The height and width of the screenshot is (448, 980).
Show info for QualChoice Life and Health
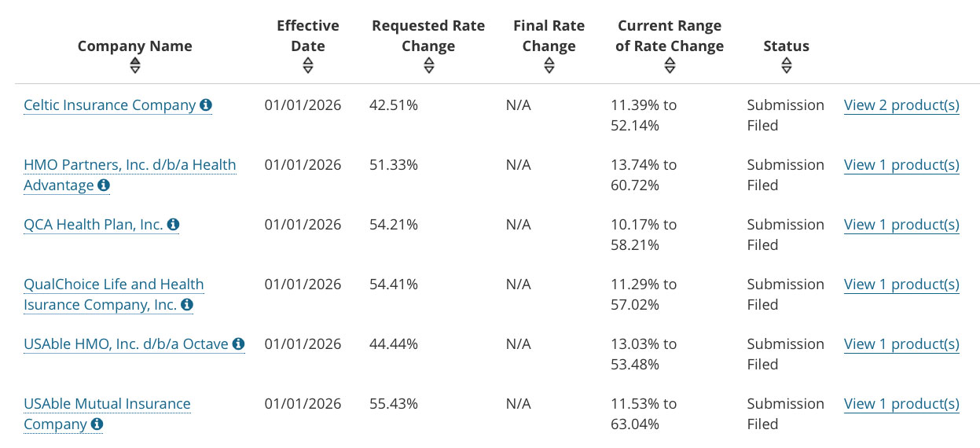click(x=187, y=305)
